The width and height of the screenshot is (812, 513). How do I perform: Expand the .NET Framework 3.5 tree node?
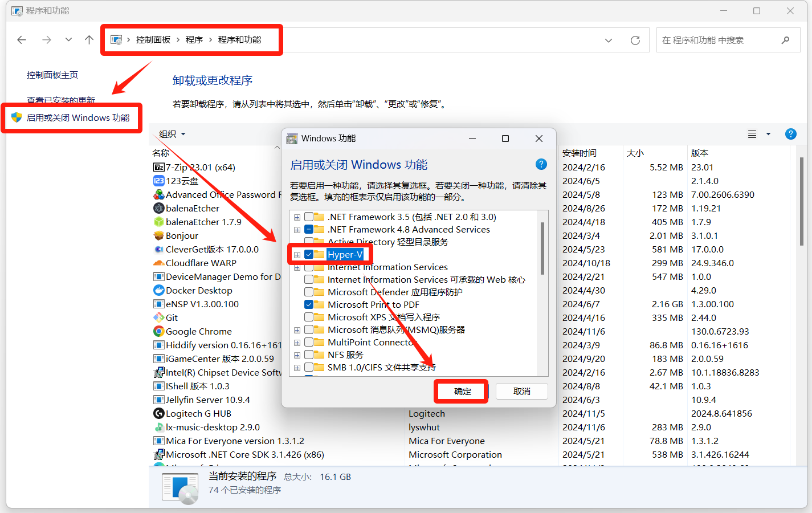[x=297, y=217]
